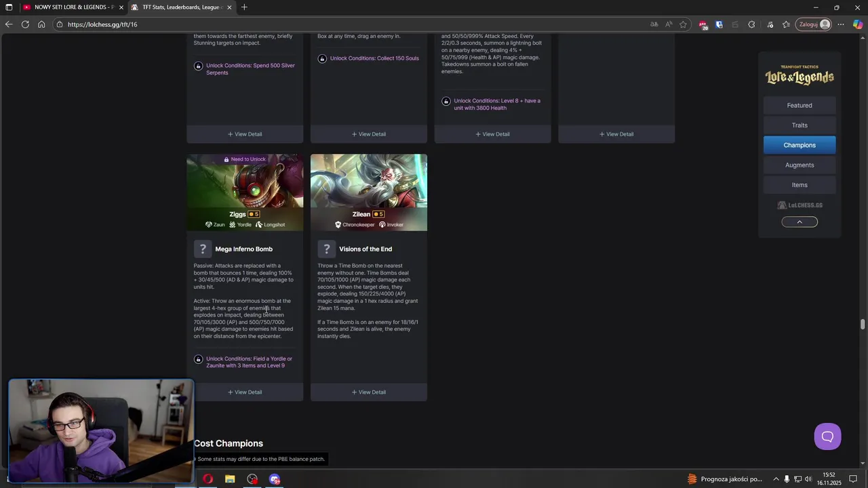Click the Spend 500 Silver Serpents lock icon
Image resolution: width=868 pixels, height=488 pixels.
point(198,66)
